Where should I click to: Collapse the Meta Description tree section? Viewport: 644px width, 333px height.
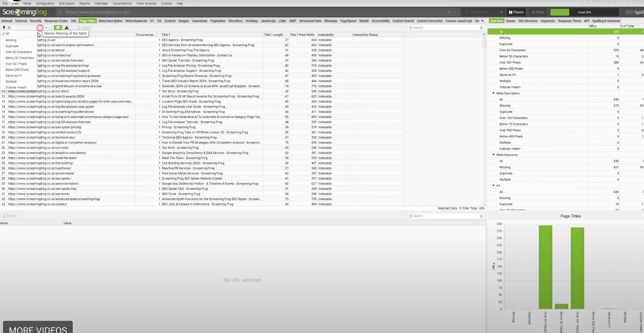point(493,93)
